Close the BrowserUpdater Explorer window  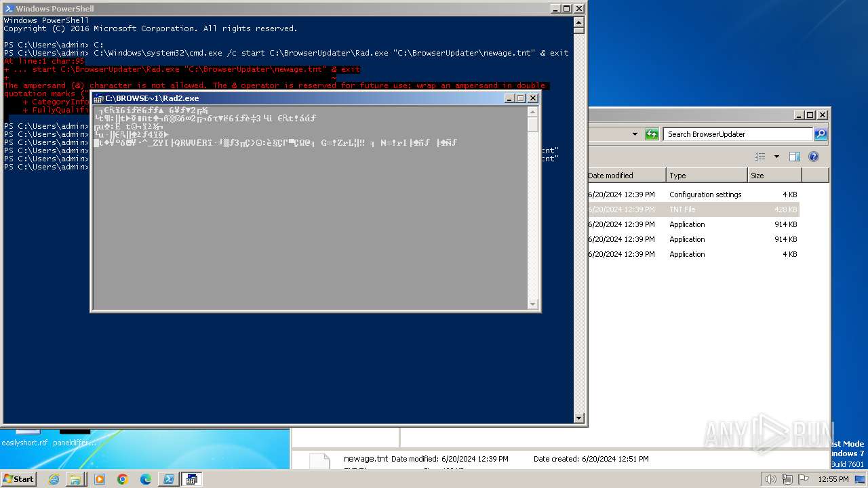822,115
